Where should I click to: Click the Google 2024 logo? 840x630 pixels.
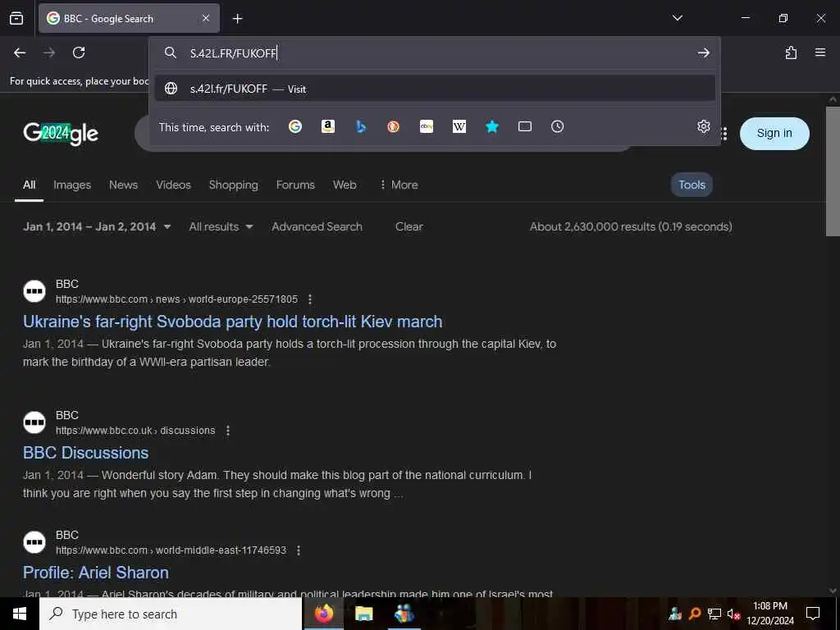tap(61, 134)
